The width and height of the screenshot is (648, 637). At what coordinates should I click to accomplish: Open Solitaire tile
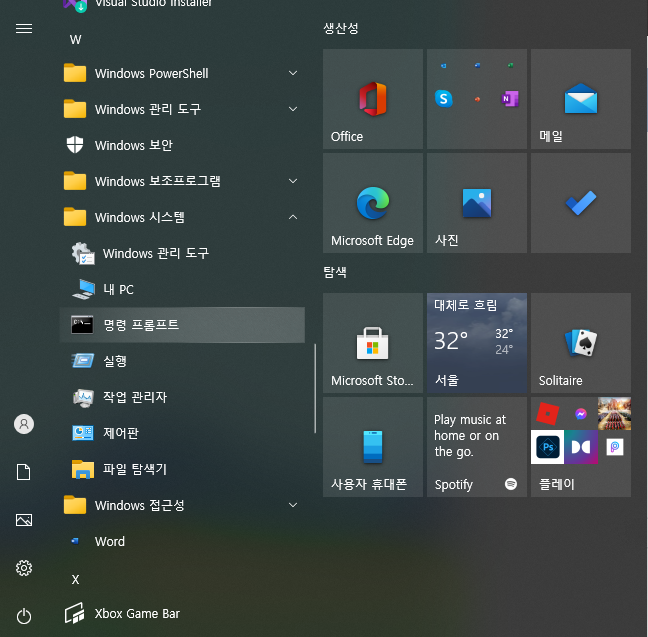tap(581, 343)
